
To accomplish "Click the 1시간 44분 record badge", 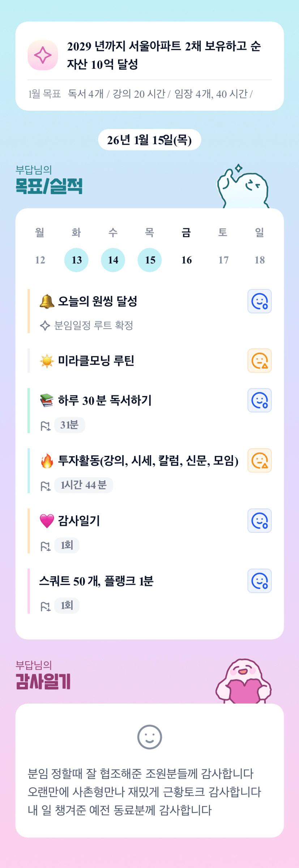I will 84,485.
